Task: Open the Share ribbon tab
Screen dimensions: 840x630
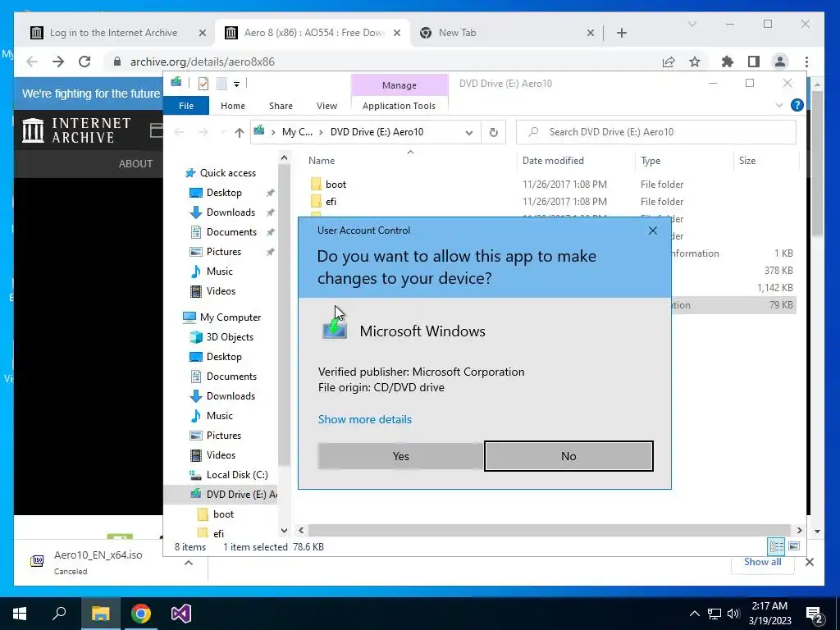Action: click(x=281, y=106)
